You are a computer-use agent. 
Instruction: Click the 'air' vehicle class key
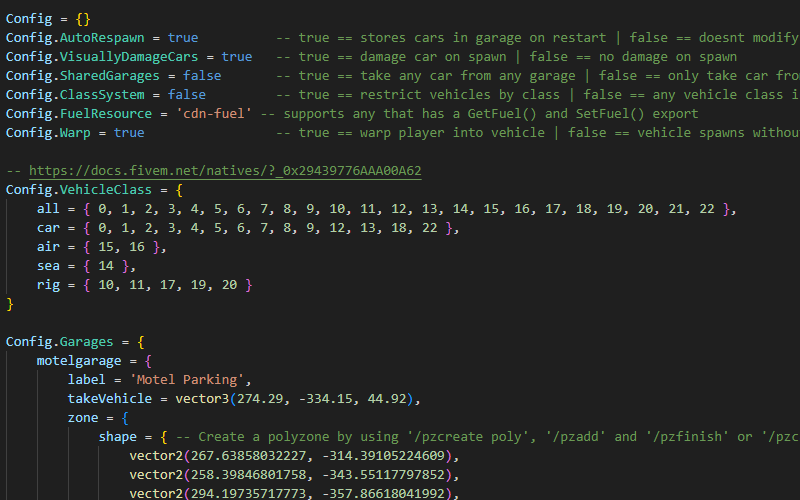coord(48,247)
